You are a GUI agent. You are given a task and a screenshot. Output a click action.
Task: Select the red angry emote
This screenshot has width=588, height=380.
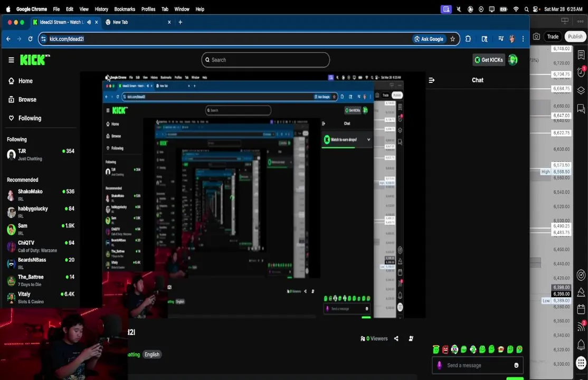[x=445, y=349]
